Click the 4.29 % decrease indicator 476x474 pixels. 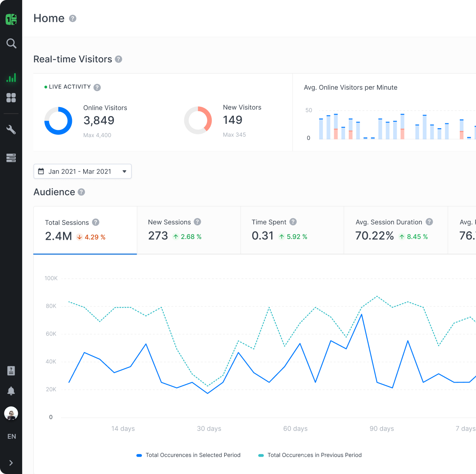[91, 237]
